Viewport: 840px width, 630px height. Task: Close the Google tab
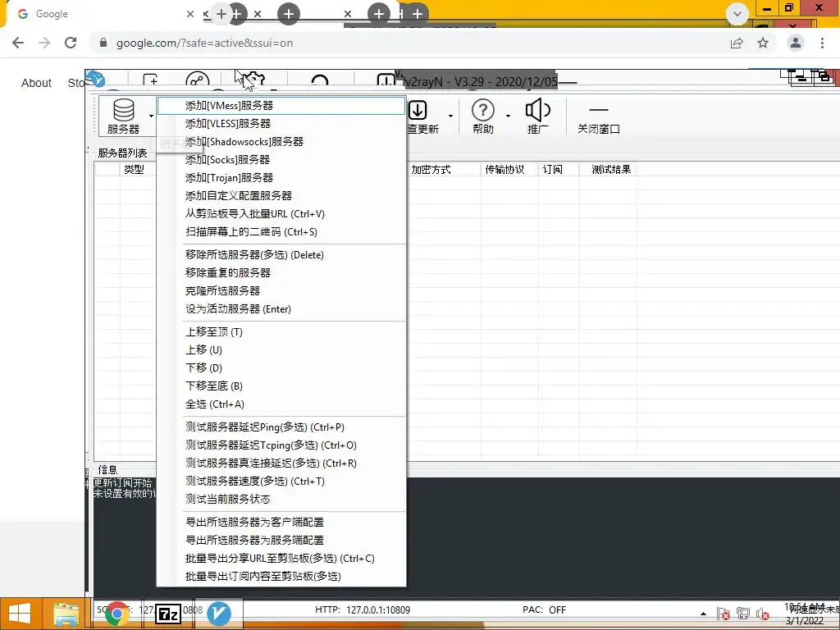click(190, 14)
